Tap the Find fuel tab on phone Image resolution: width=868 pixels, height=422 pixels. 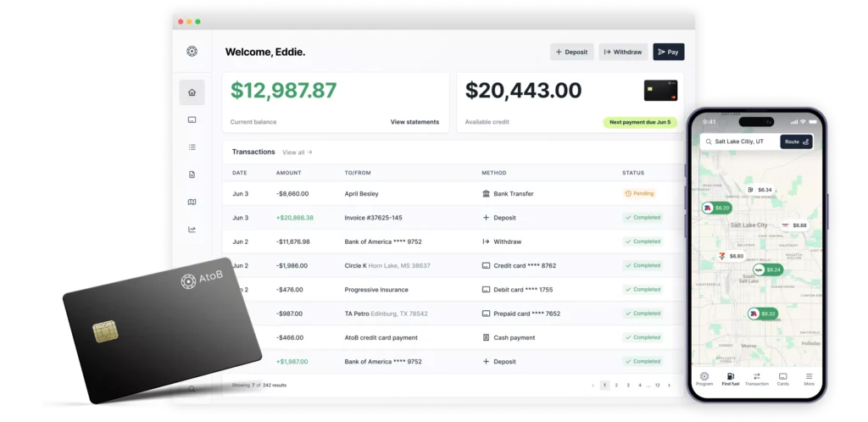tap(730, 378)
